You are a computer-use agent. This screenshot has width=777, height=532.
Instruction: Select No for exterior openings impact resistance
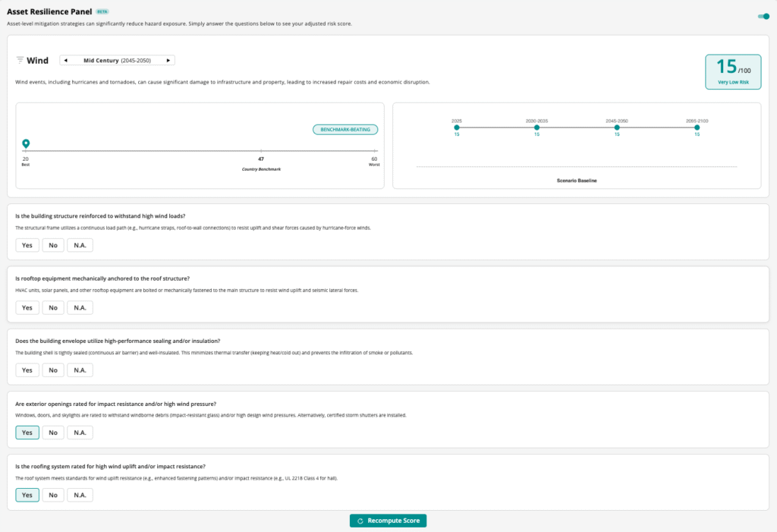tap(52, 432)
